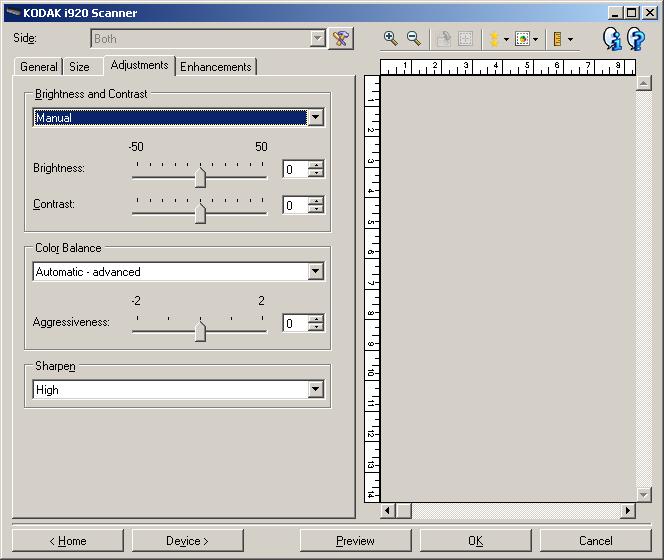Screen dimensions: 664x560
Task: Click the ruler units icon
Action: coord(557,39)
